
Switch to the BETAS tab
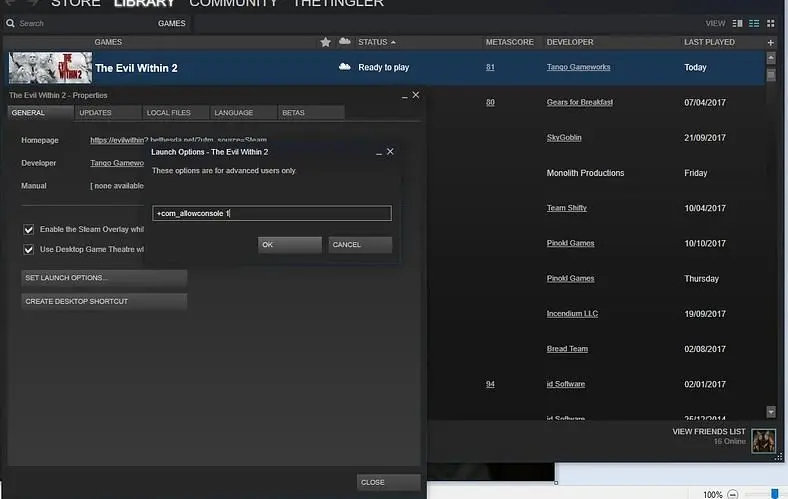click(312, 113)
